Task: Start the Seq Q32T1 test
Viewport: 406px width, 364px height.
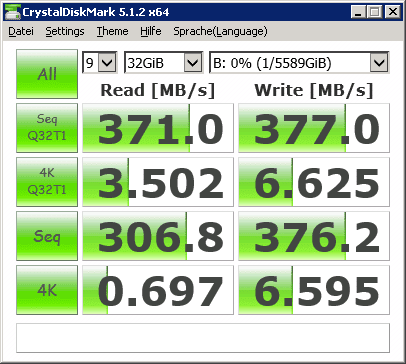Action: pos(47,128)
